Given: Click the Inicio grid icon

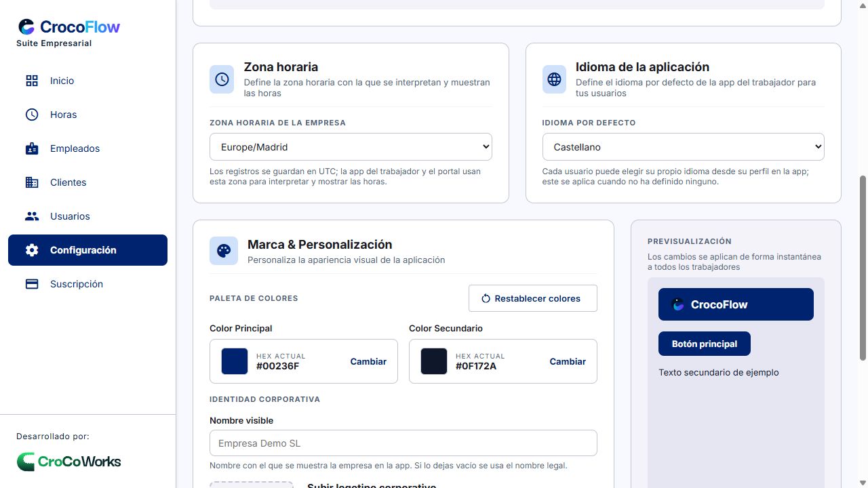Looking at the screenshot, I should pyautogui.click(x=32, y=81).
